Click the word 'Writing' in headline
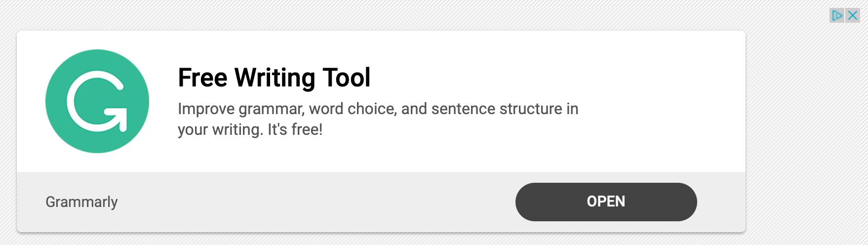The image size is (868, 245). (x=275, y=79)
